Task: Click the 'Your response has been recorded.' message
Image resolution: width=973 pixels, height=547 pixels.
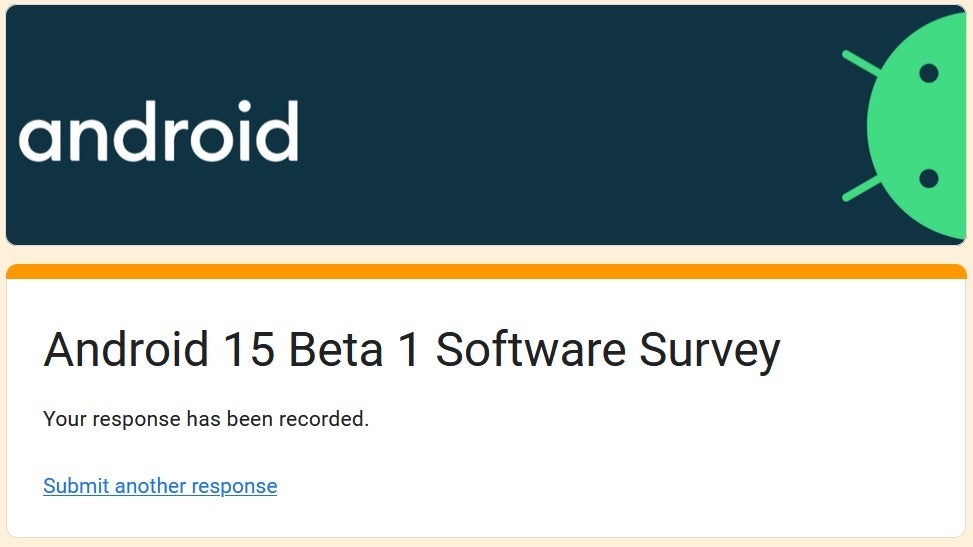Action: 206,419
